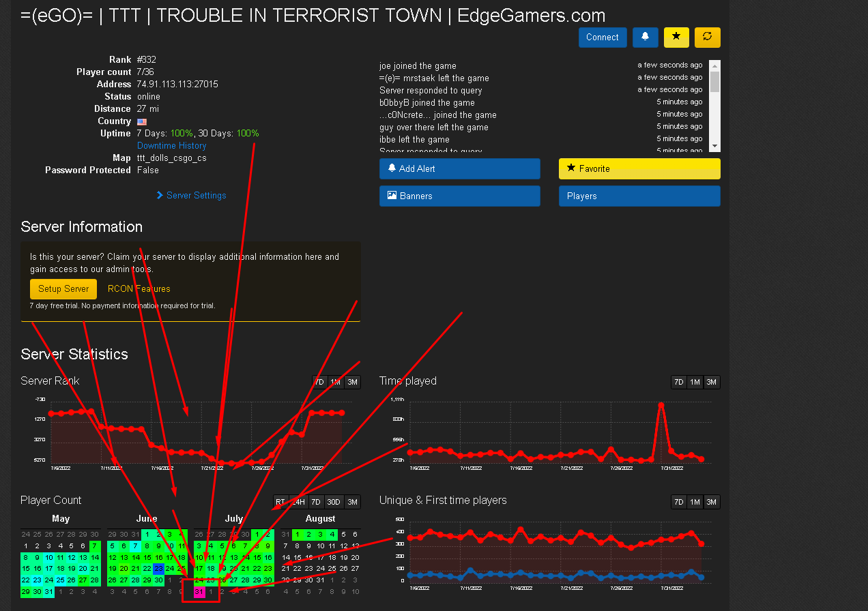This screenshot has width=868, height=611.
Task: Click the event log scrollbar up arrow
Action: coord(715,65)
